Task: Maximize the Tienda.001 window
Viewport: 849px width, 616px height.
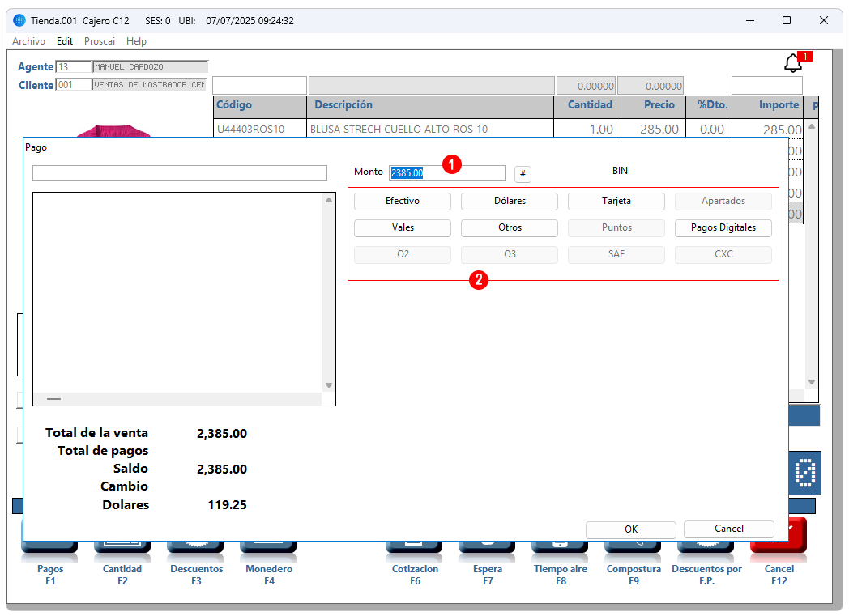Action: coord(786,20)
